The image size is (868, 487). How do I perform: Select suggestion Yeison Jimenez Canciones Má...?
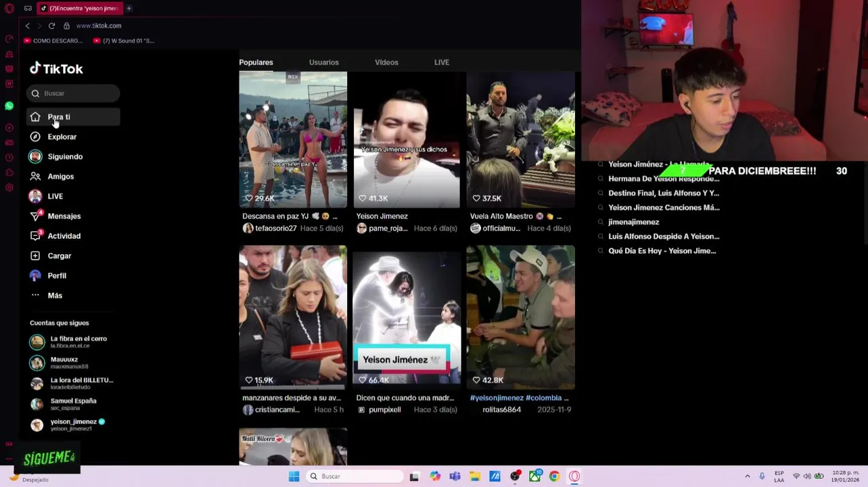[x=664, y=208]
